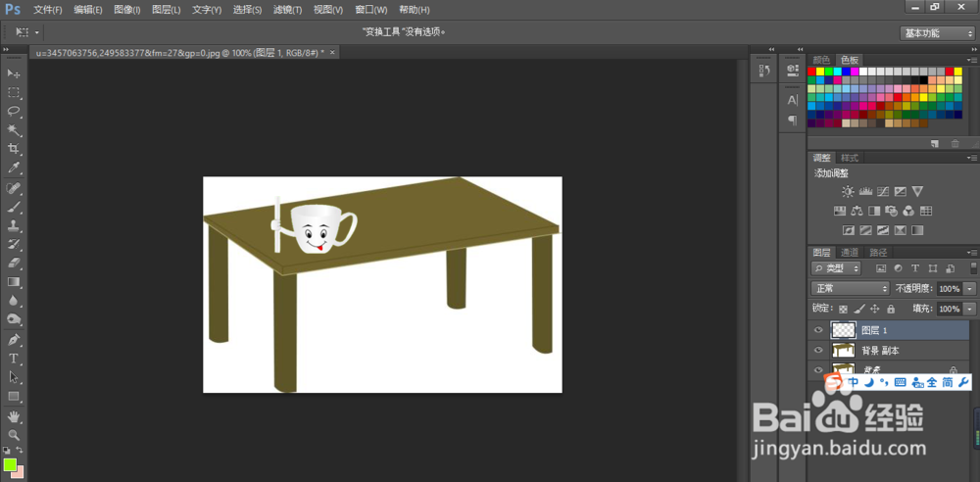Toggle lock position
This screenshot has height=482, width=980.
pyautogui.click(x=875, y=309)
